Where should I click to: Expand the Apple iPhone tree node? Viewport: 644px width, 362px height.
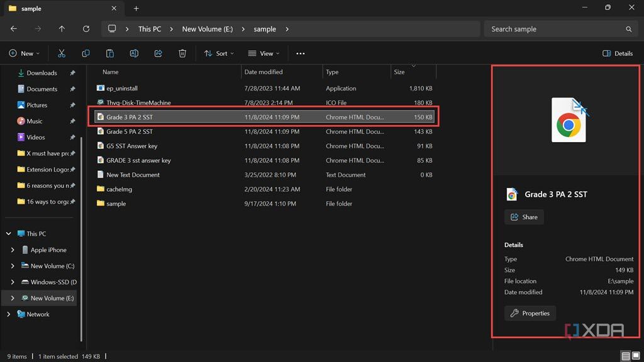pos(13,250)
